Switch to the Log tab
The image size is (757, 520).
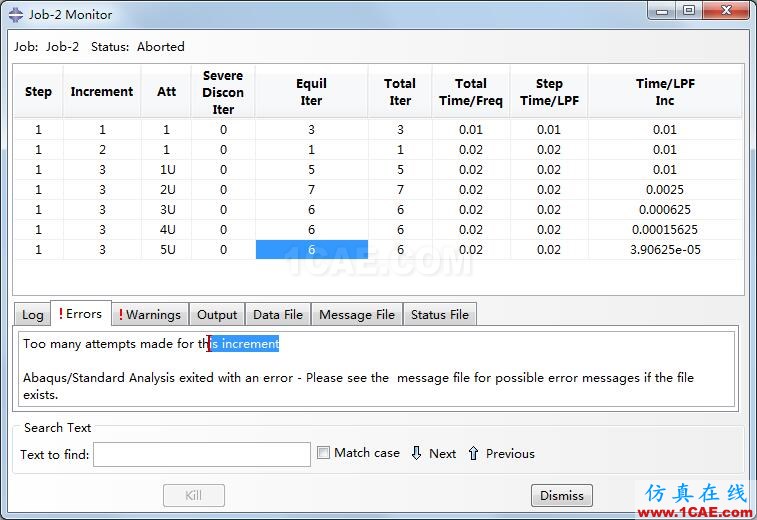[32, 315]
